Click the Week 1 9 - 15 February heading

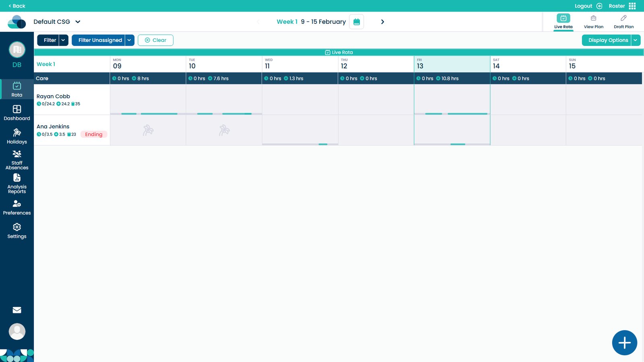[311, 22]
